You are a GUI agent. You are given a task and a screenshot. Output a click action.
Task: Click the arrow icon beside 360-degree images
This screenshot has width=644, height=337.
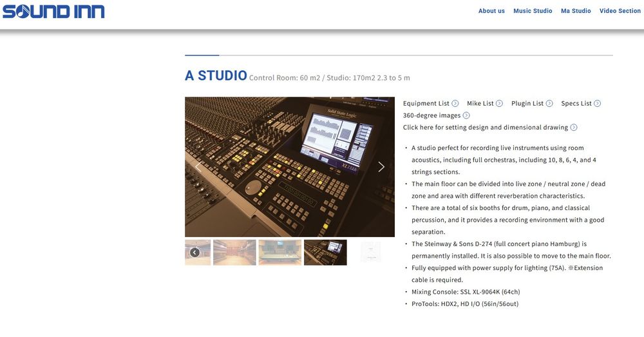coord(466,115)
